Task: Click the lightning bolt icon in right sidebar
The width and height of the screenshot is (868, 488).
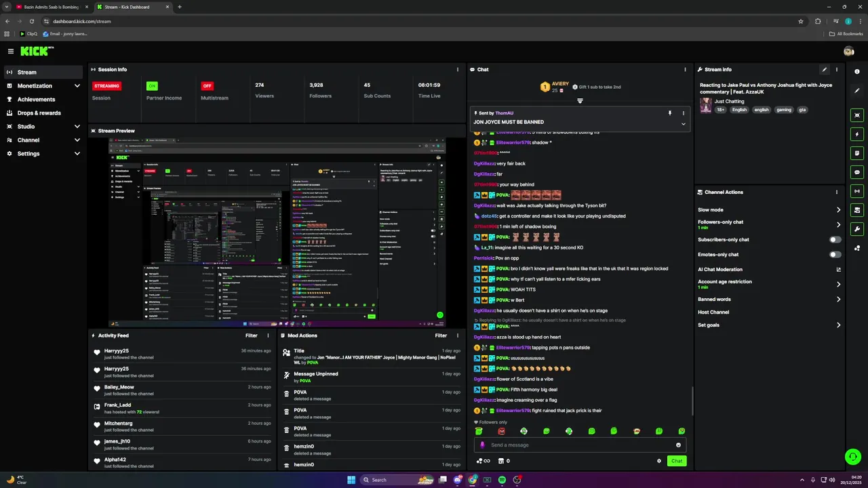Action: tap(857, 134)
